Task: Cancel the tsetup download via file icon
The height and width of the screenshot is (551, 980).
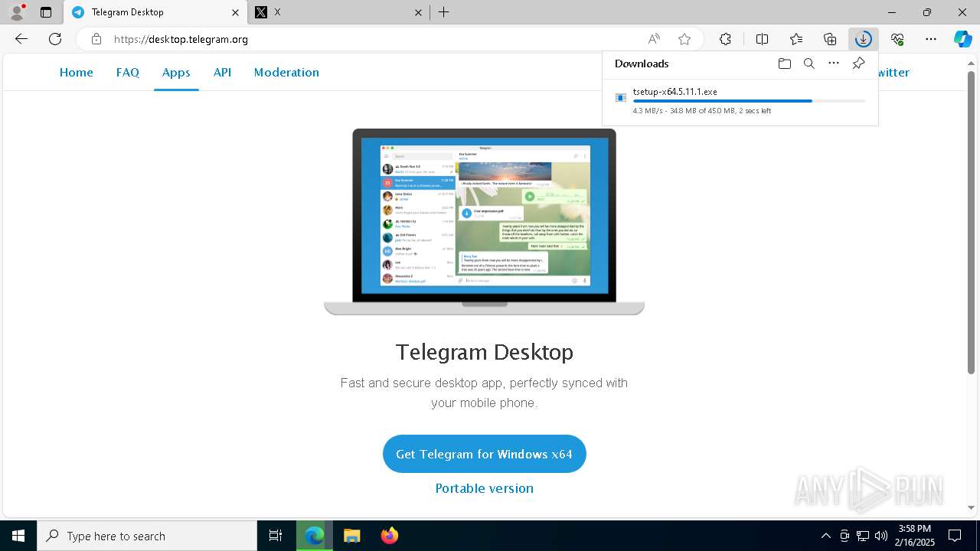Action: point(621,98)
